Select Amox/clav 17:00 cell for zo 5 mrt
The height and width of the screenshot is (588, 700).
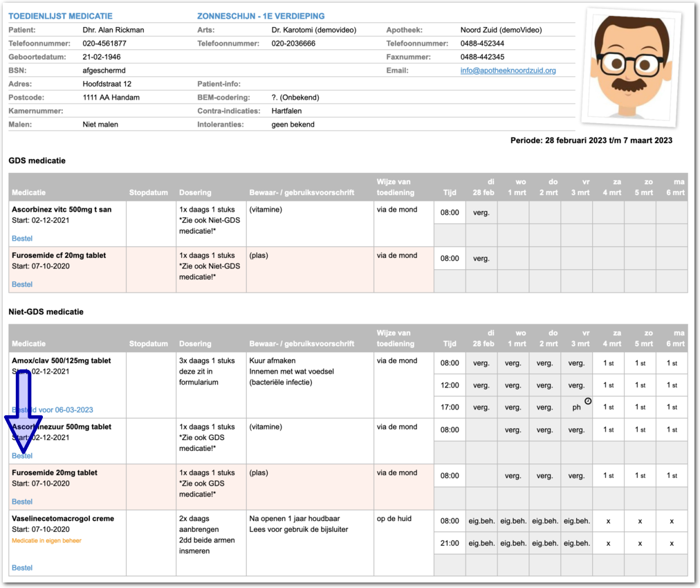click(x=640, y=407)
